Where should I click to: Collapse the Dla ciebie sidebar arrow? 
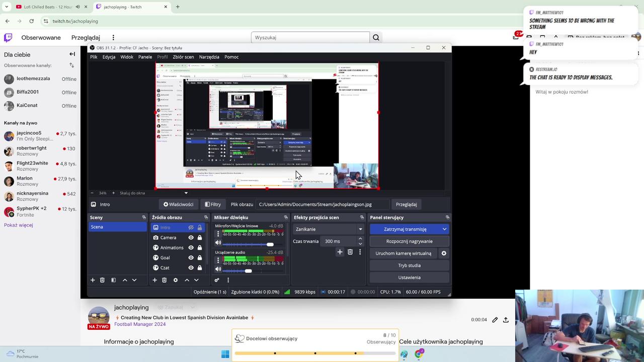tap(72, 54)
